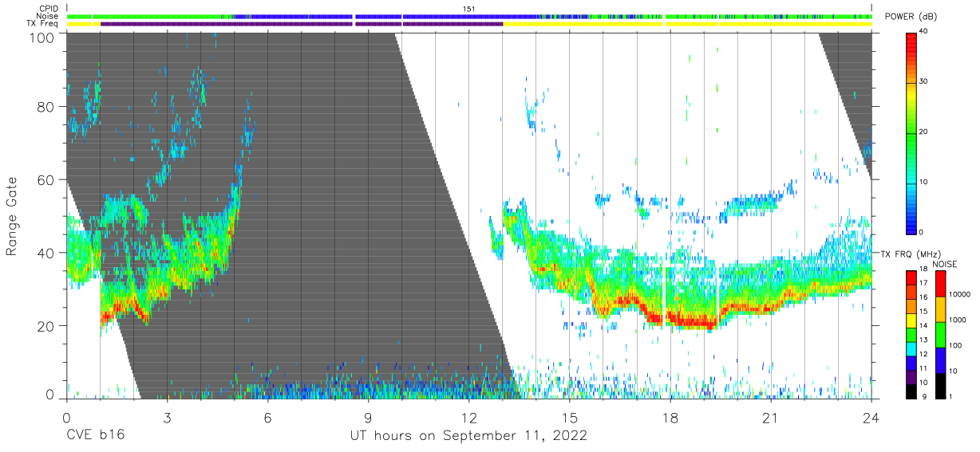
Task: Click the range gate tick label 20
Action: 48,326
